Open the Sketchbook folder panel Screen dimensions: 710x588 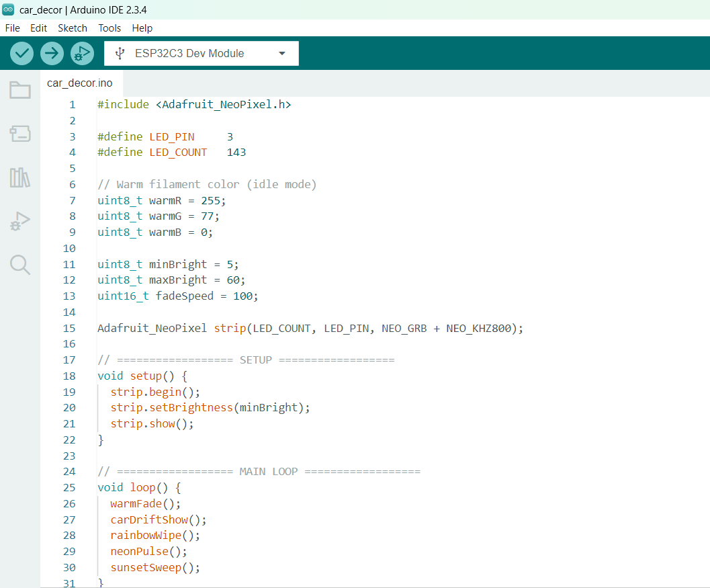(20, 90)
